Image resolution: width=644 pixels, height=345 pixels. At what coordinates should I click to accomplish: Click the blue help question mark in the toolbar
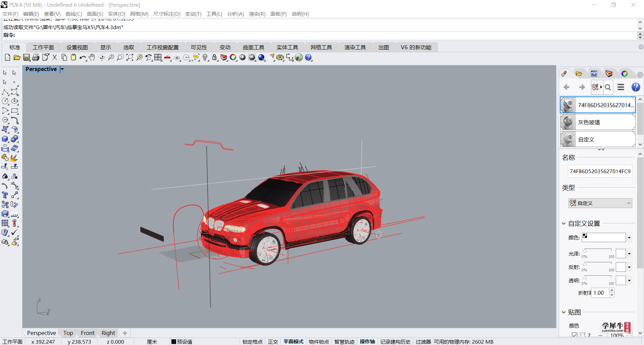pyautogui.click(x=308, y=58)
